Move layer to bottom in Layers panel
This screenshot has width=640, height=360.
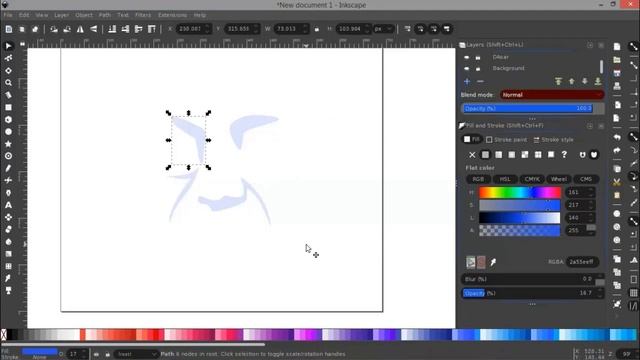598,82
